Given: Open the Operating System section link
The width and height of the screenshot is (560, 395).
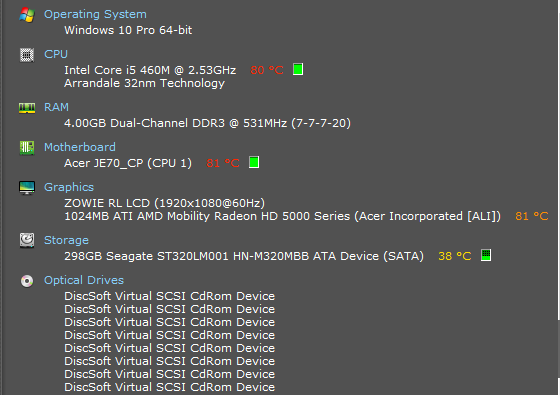Looking at the screenshot, I should [x=95, y=14].
